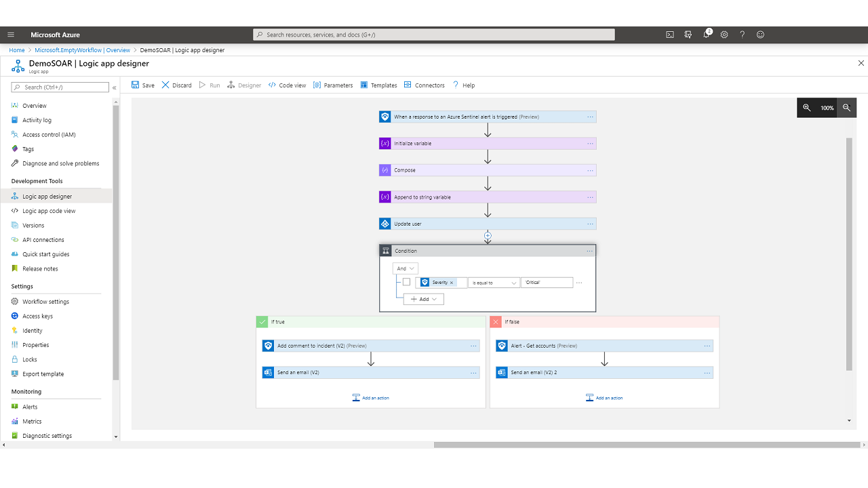Screen dimensions: 868x488
Task: Click the sidebar Search (Ctrl+/) field
Action: 60,87
